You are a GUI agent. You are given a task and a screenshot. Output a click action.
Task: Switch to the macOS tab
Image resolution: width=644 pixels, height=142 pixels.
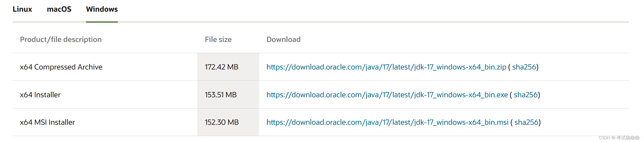[59, 9]
